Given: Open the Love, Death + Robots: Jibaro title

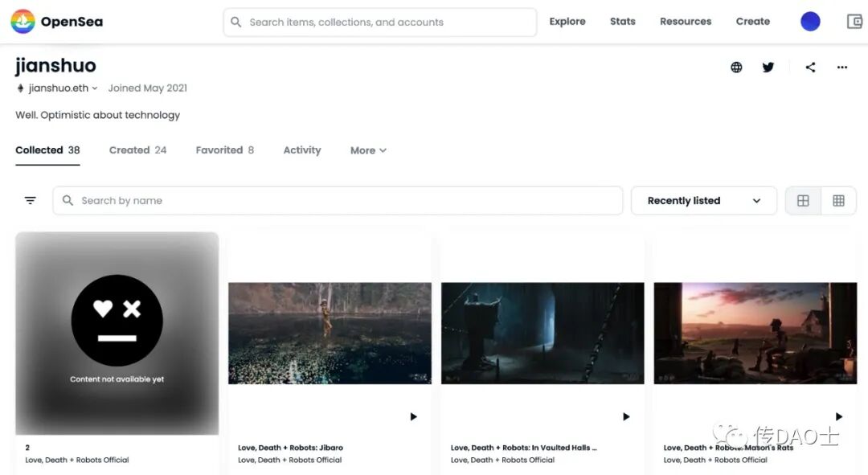Looking at the screenshot, I should (x=290, y=448).
